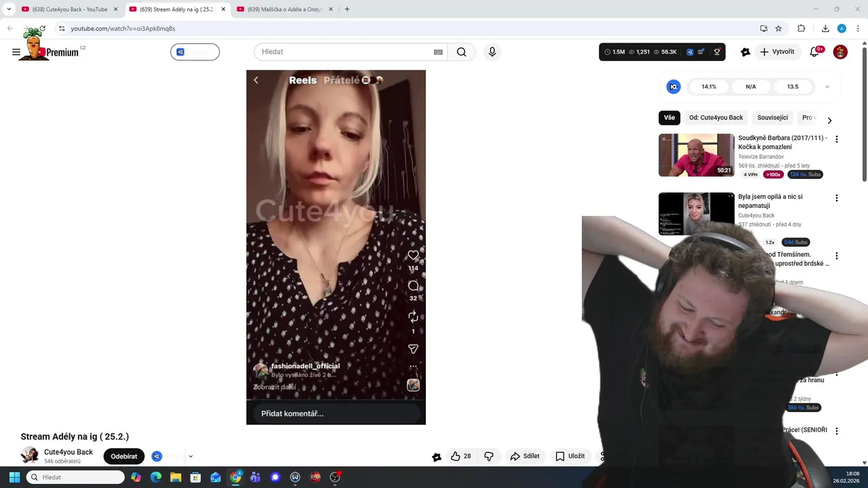Open the YouTube account avatar menu

tap(840, 52)
